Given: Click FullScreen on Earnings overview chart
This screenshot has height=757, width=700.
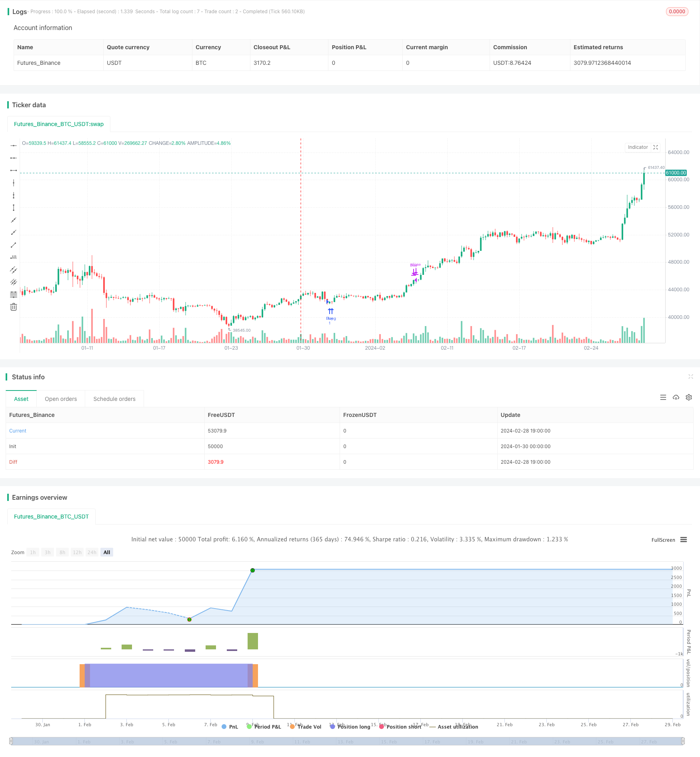Looking at the screenshot, I should click(x=663, y=540).
